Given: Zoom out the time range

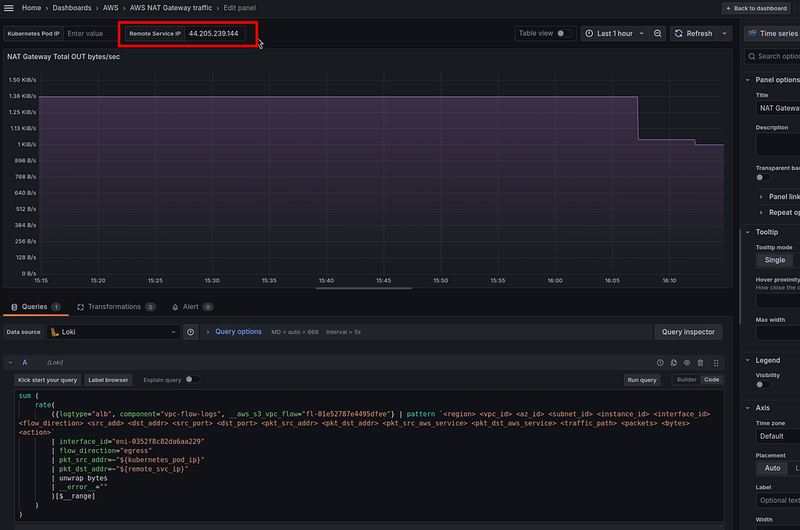Looking at the screenshot, I should (x=658, y=33).
